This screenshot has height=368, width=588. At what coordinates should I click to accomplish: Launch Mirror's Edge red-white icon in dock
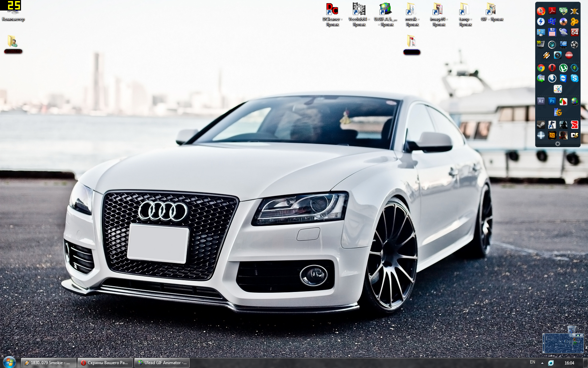point(574,124)
